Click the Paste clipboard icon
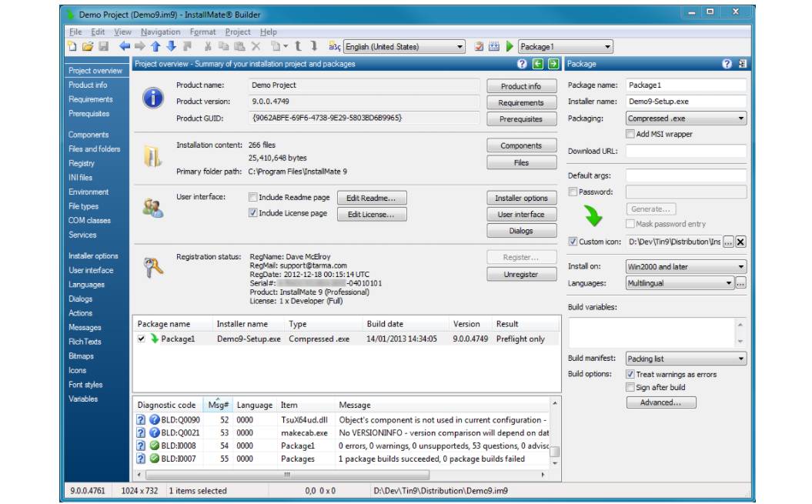812x504 pixels. [239, 47]
